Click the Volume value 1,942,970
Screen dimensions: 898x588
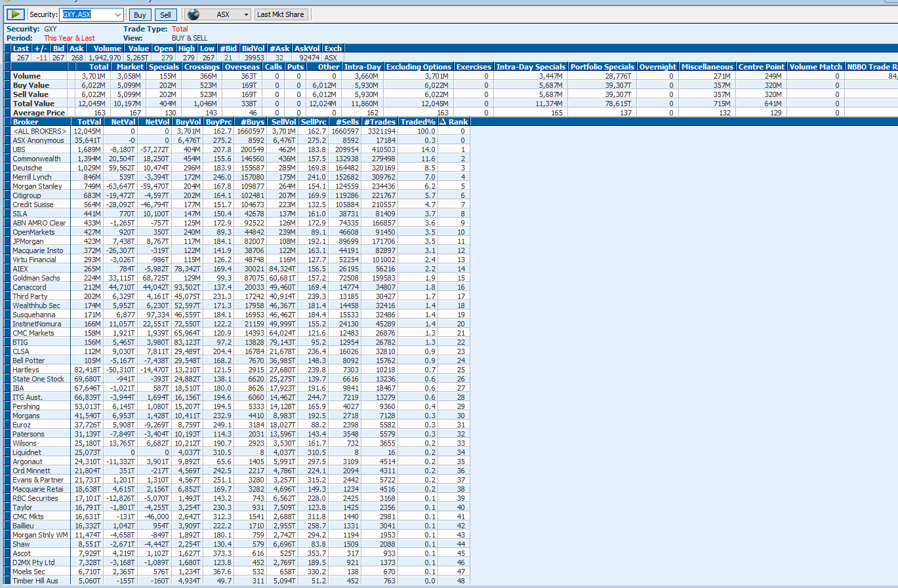pyautogui.click(x=104, y=58)
